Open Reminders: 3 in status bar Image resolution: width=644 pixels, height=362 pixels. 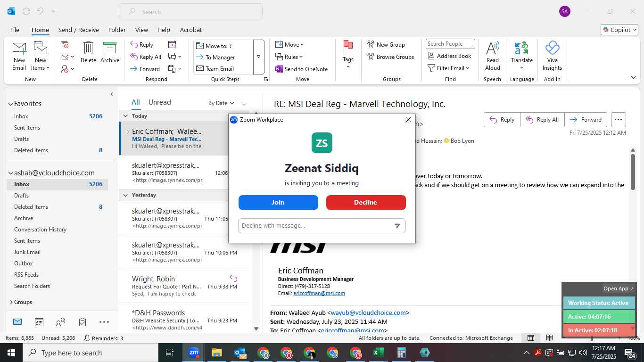point(104,338)
